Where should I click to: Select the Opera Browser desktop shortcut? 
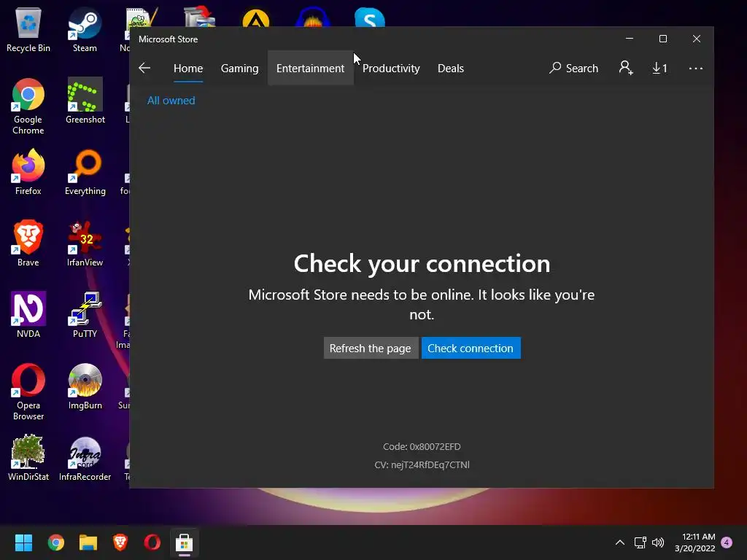coord(28,392)
